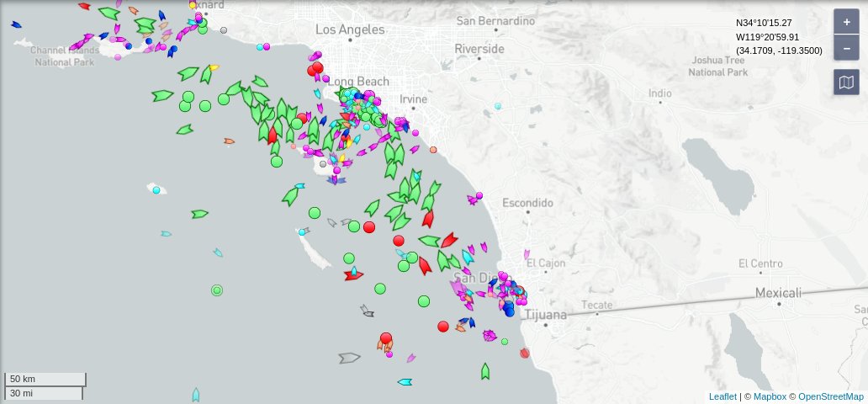Viewport: 868px width, 404px height.
Task: Zoom in with the plus button
Action: (846, 22)
